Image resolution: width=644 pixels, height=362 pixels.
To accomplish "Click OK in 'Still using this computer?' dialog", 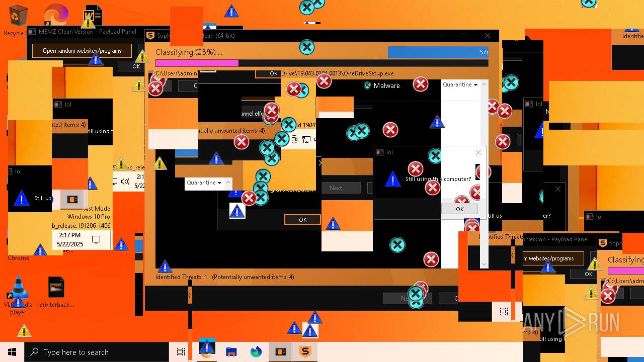I will 459,209.
